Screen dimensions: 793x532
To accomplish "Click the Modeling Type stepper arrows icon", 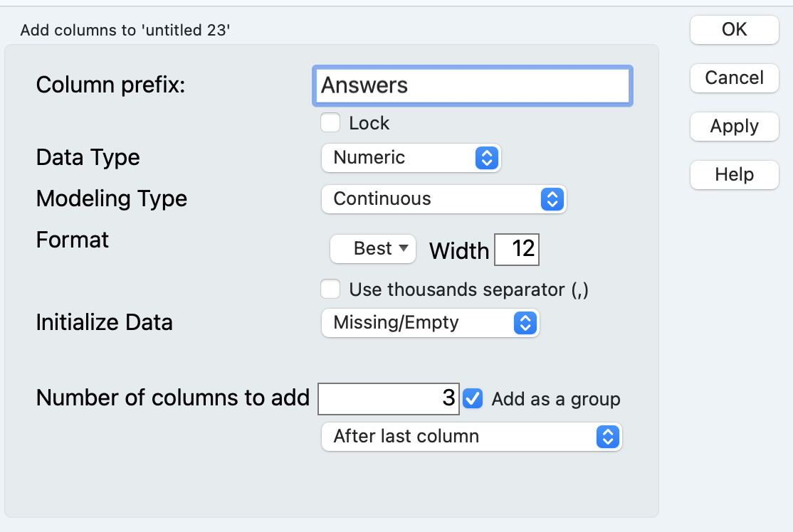I will (x=552, y=199).
